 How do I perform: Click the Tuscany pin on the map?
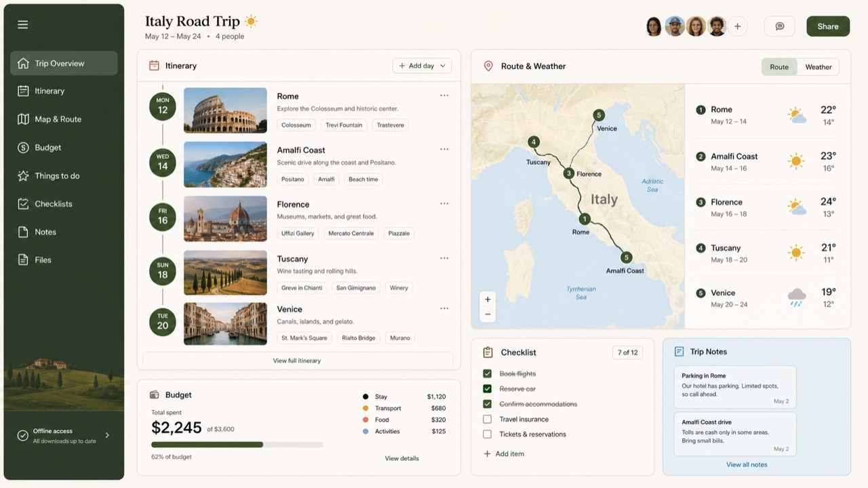pos(534,142)
